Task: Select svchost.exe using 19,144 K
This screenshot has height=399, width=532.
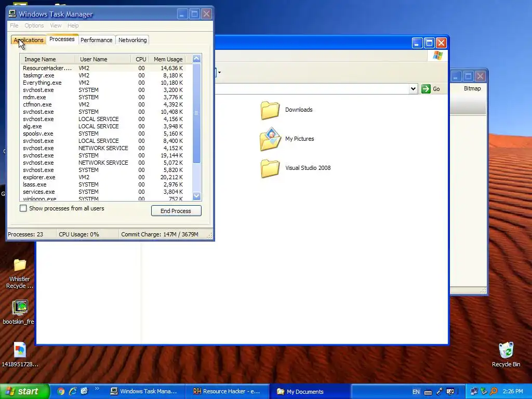Action: coord(103,155)
